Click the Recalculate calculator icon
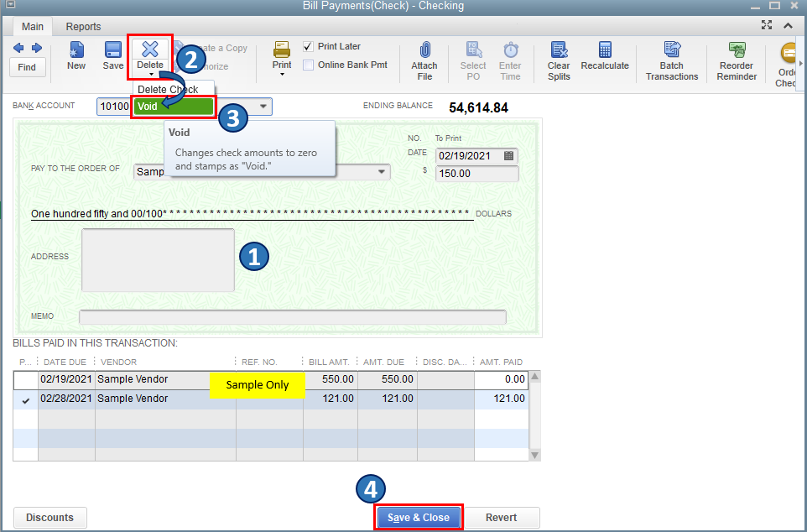807x532 pixels. tap(605, 50)
